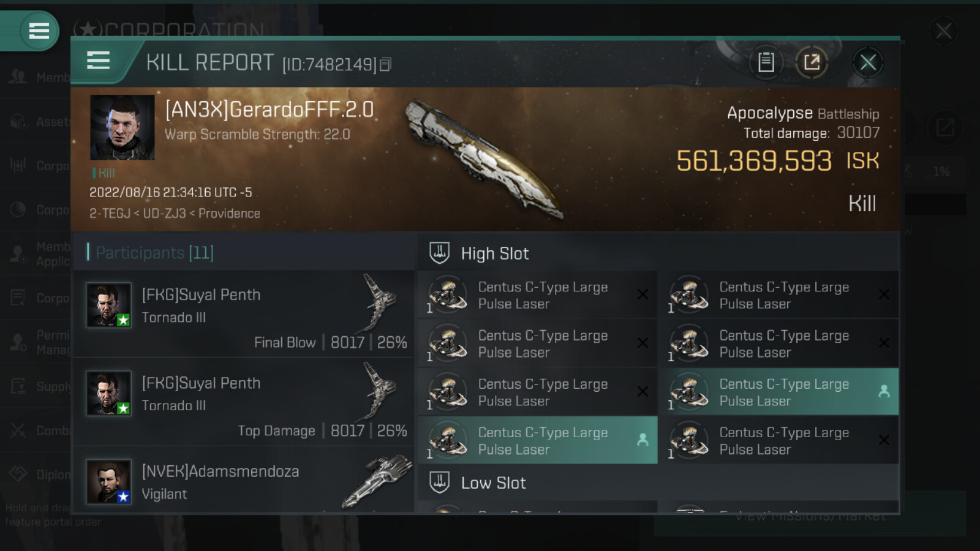Click the Low Slot section icon

[x=439, y=482]
